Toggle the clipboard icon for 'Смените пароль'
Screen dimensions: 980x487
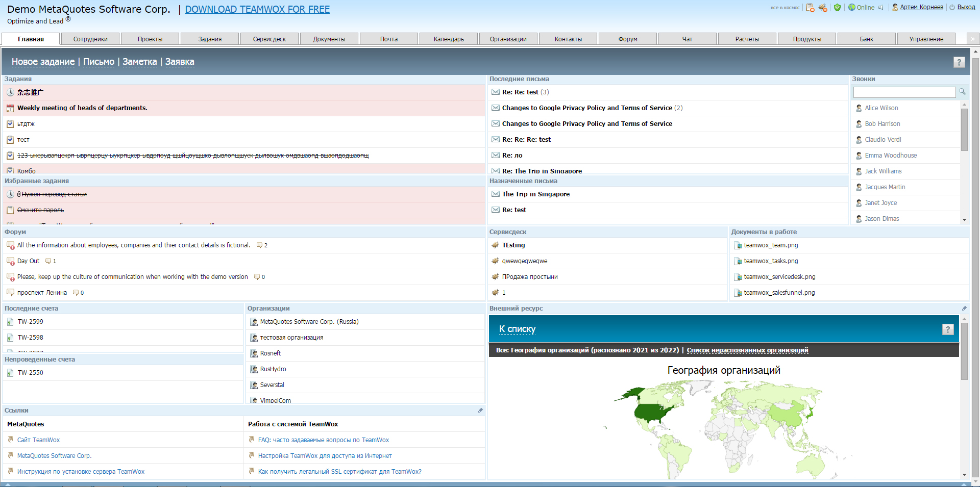(x=10, y=210)
